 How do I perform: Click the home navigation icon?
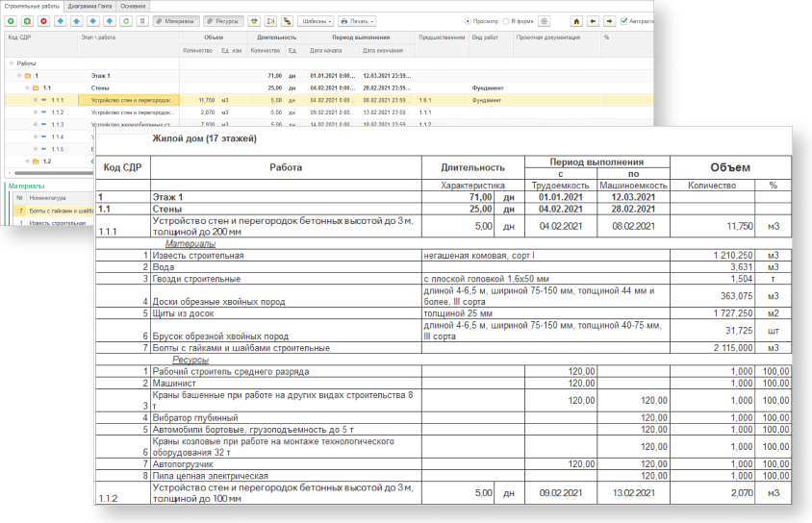coord(576,20)
